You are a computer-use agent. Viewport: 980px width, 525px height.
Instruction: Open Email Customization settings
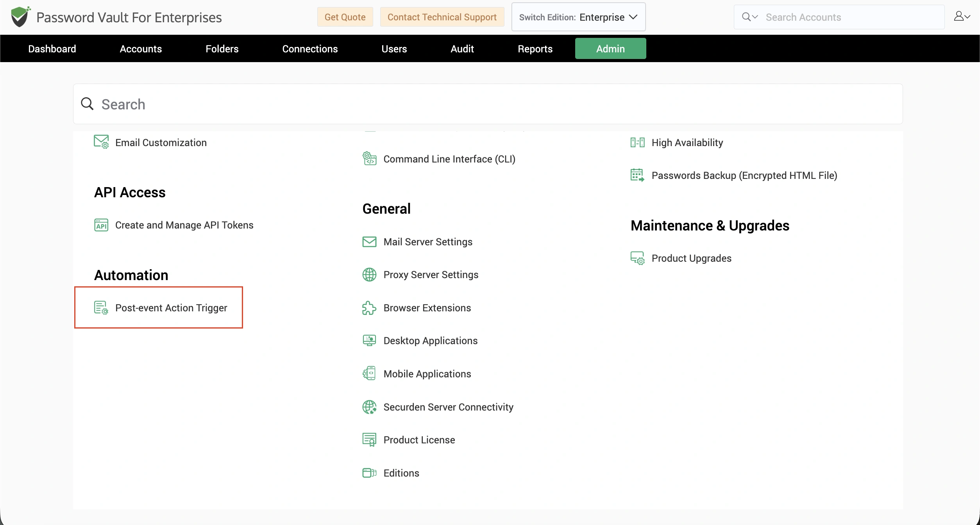161,143
